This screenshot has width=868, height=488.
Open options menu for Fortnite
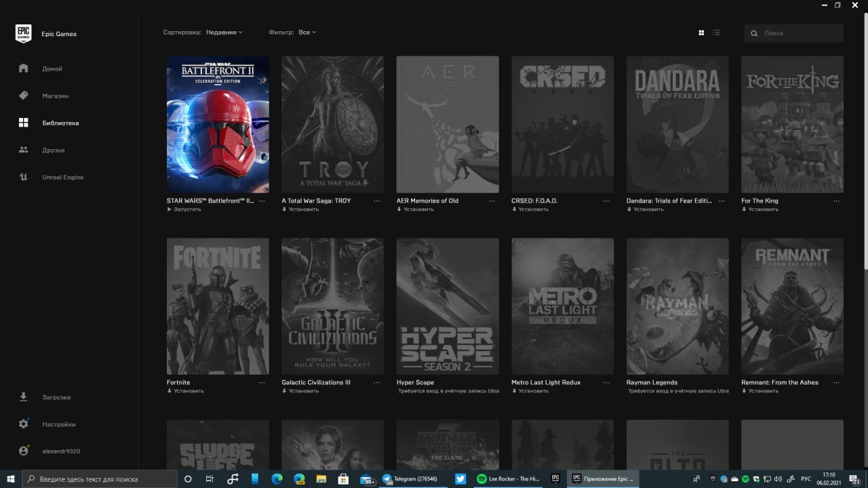pyautogui.click(x=262, y=383)
